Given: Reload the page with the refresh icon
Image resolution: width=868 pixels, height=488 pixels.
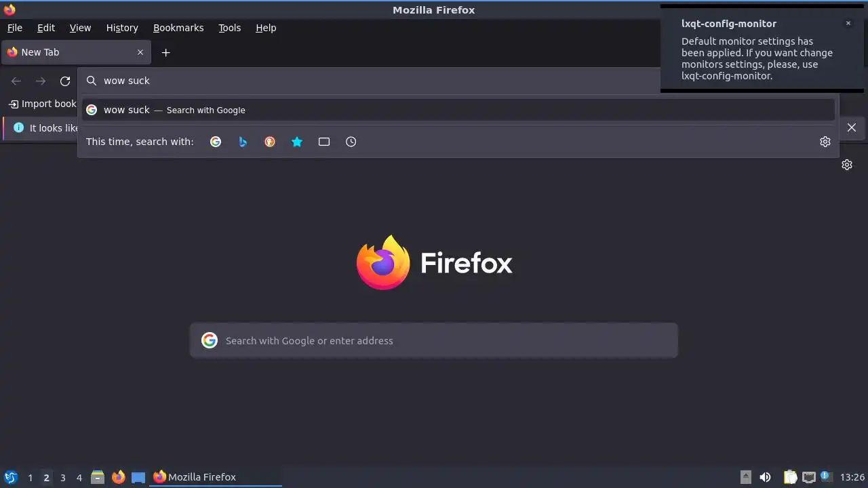Looking at the screenshot, I should coord(65,81).
